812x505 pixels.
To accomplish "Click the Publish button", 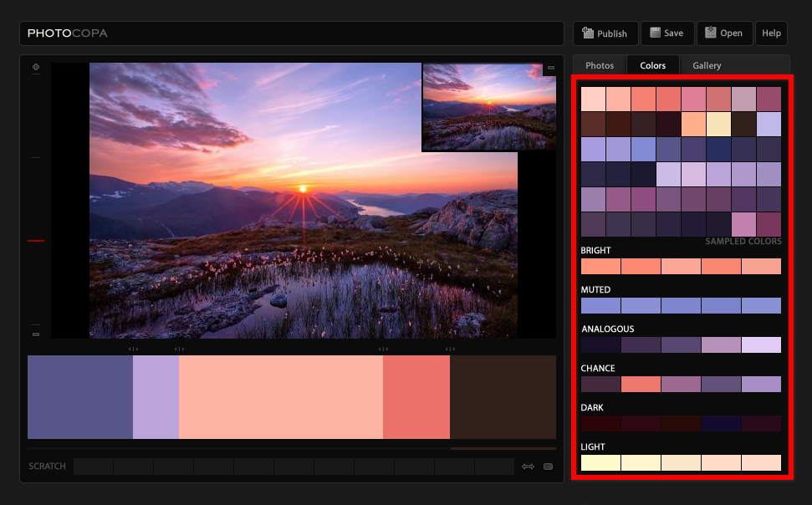I will click(x=605, y=33).
